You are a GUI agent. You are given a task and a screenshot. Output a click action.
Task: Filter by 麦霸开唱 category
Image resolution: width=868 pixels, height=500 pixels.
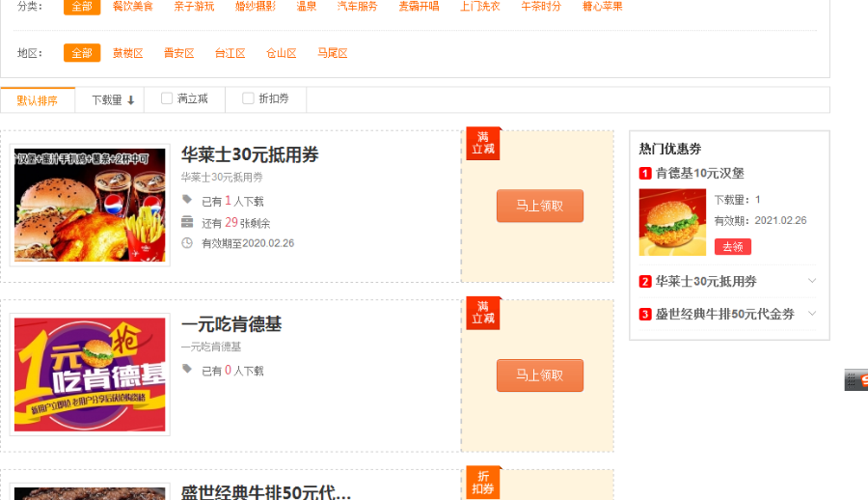pyautogui.click(x=420, y=6)
